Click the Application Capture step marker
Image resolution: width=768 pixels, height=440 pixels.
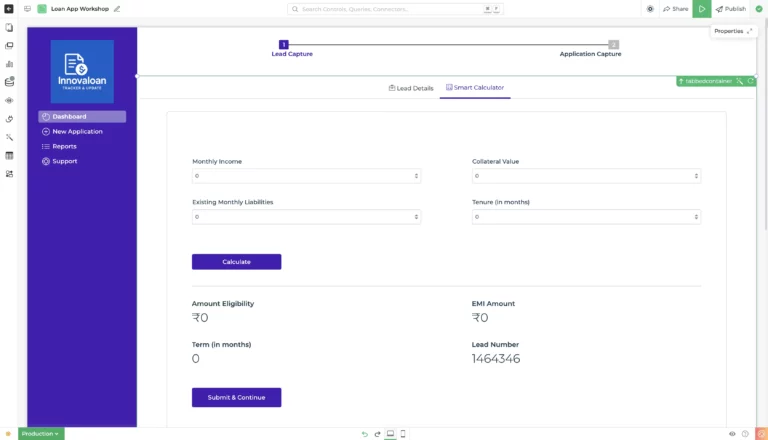pos(613,45)
